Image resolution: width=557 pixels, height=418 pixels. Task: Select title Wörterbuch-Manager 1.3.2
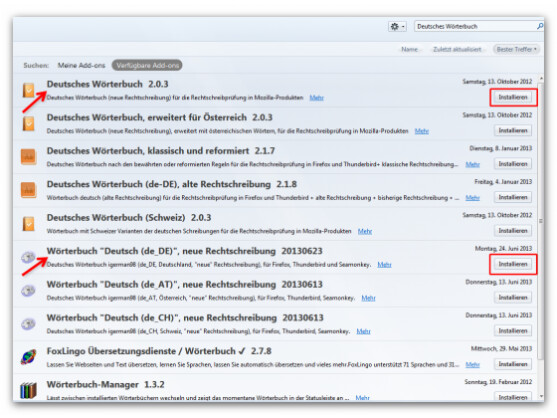pyautogui.click(x=106, y=385)
